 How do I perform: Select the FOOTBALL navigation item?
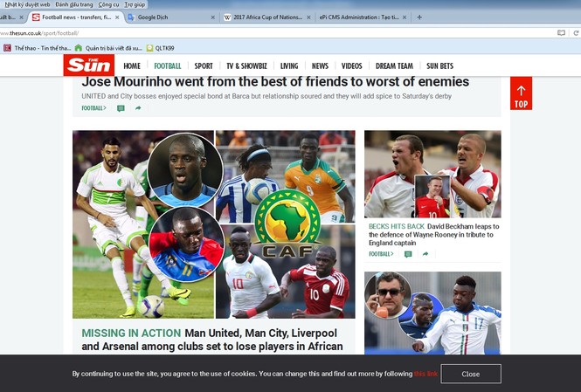[x=168, y=65]
